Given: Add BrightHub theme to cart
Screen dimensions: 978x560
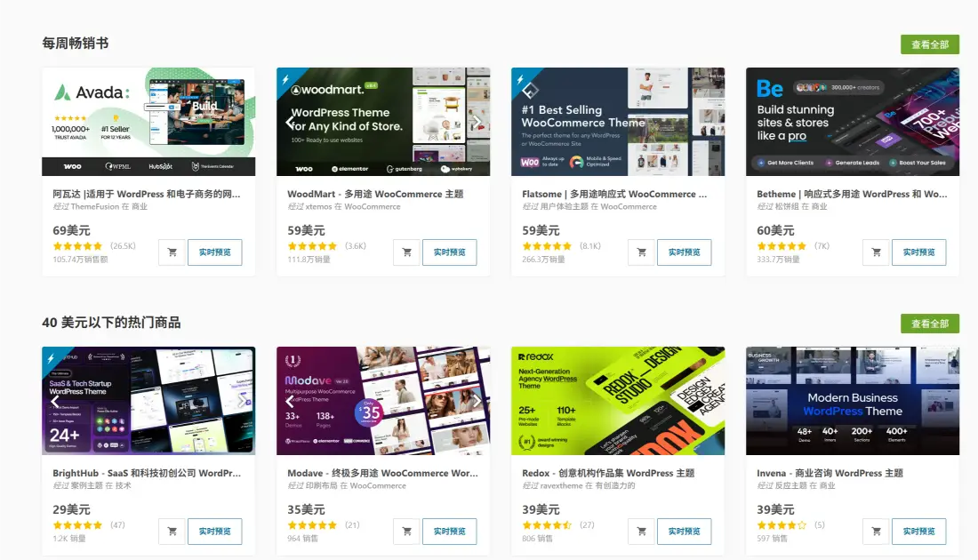Looking at the screenshot, I should 172,532.
